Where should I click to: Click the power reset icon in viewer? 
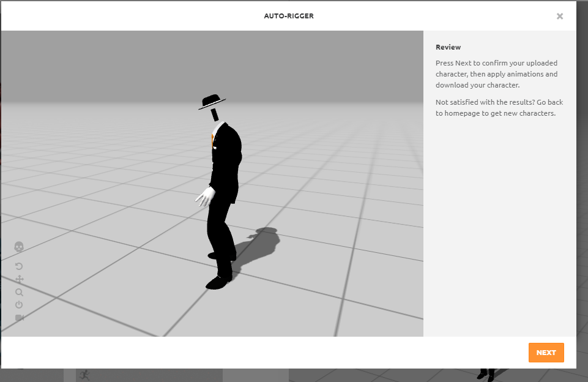point(19,305)
